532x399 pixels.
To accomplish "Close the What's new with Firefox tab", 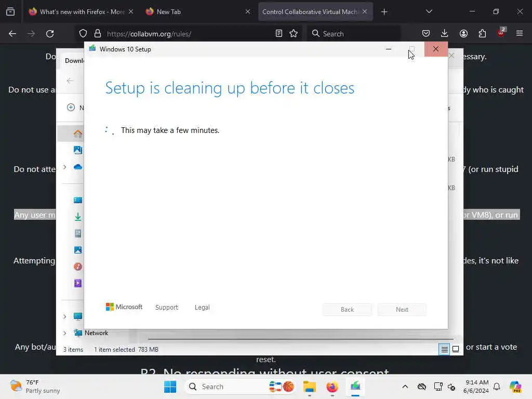I will point(131,12).
